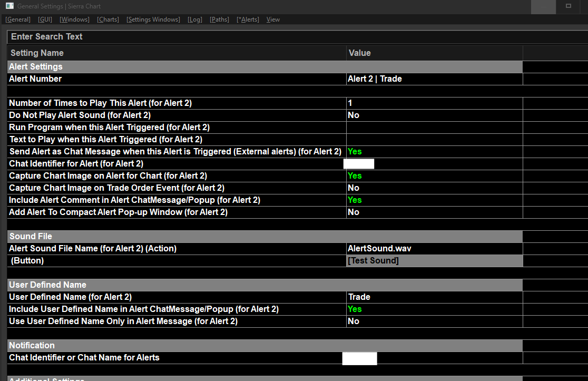Screen dimensions: 588x381
Task: Open the Number of Times to Play value field
Action: [434, 103]
